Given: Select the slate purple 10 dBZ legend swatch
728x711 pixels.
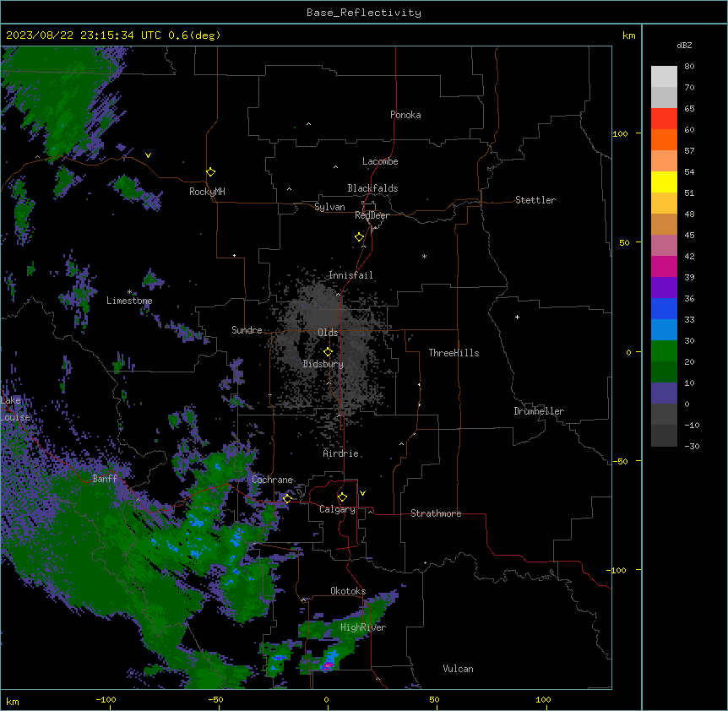Looking at the screenshot, I should point(664,393).
